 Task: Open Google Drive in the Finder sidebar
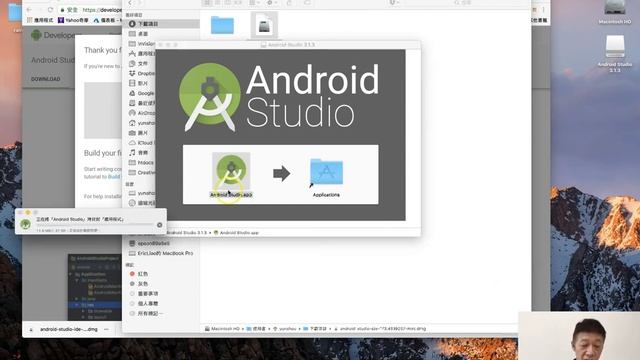[141, 93]
